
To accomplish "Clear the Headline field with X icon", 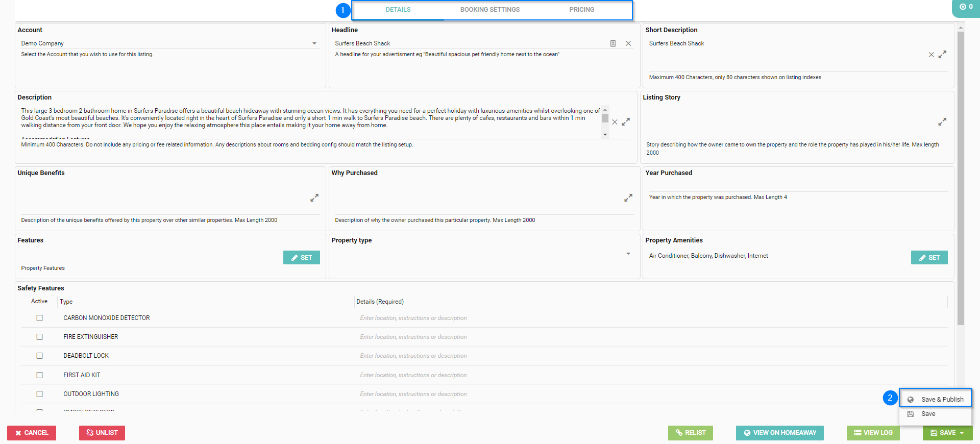I will pyautogui.click(x=628, y=43).
